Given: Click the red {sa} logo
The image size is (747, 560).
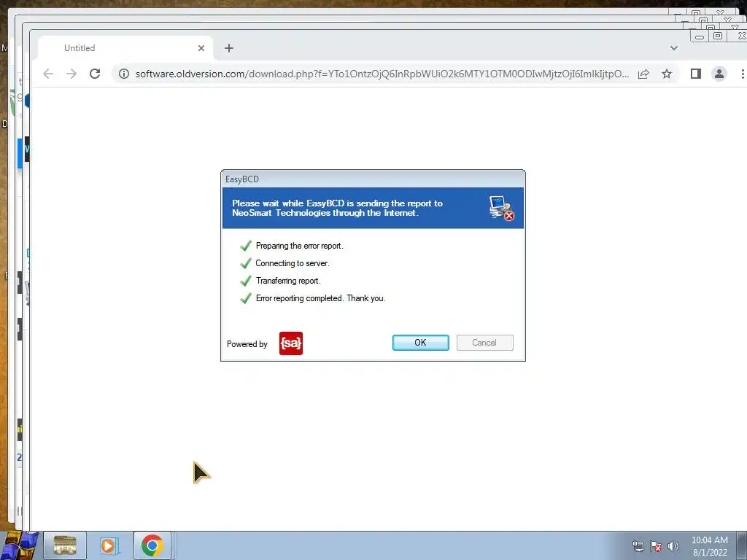Looking at the screenshot, I should tap(290, 343).
